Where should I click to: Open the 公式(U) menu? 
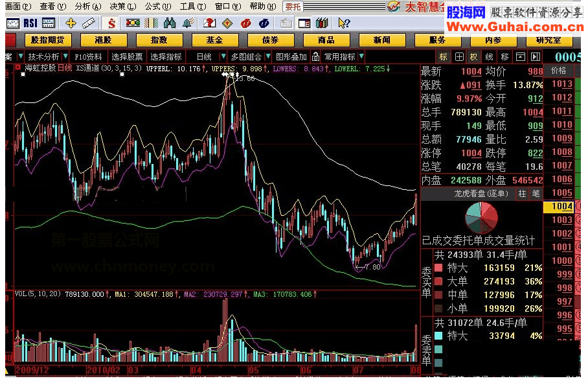click(158, 6)
